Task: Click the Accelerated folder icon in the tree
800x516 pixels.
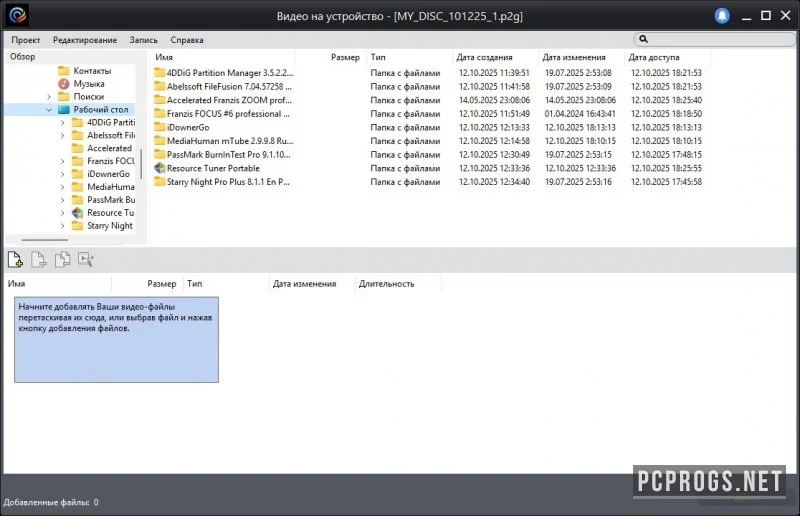Action: (78, 148)
